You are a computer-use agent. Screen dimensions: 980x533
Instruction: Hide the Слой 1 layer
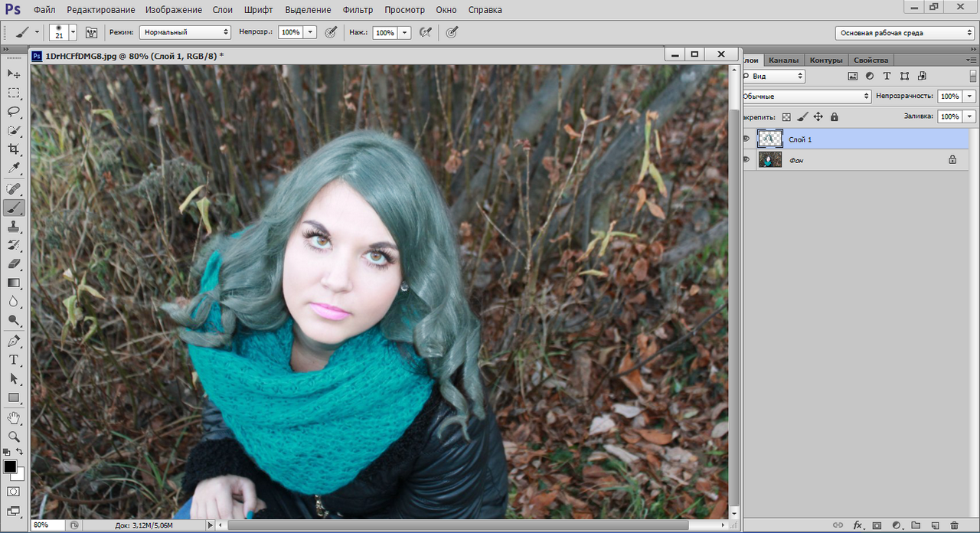(x=746, y=139)
